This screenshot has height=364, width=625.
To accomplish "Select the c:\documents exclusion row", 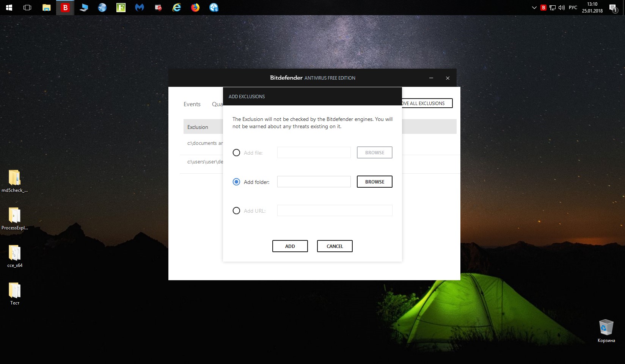I will click(205, 143).
